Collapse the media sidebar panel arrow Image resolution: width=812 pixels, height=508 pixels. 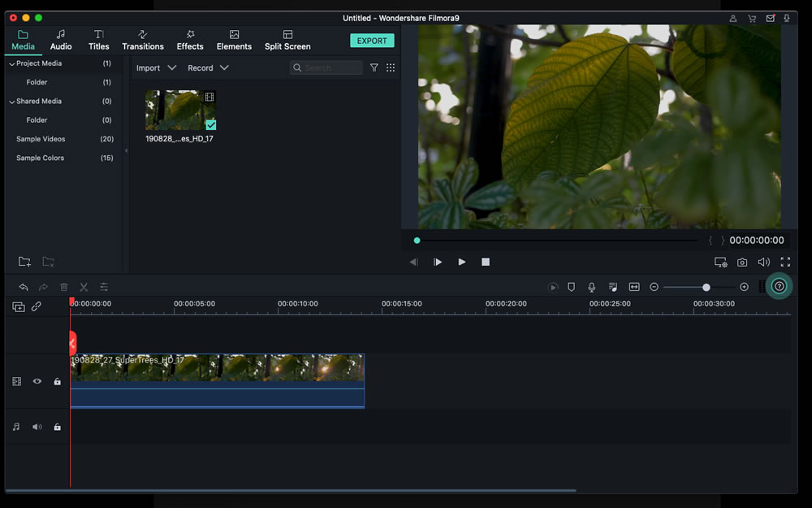126,151
